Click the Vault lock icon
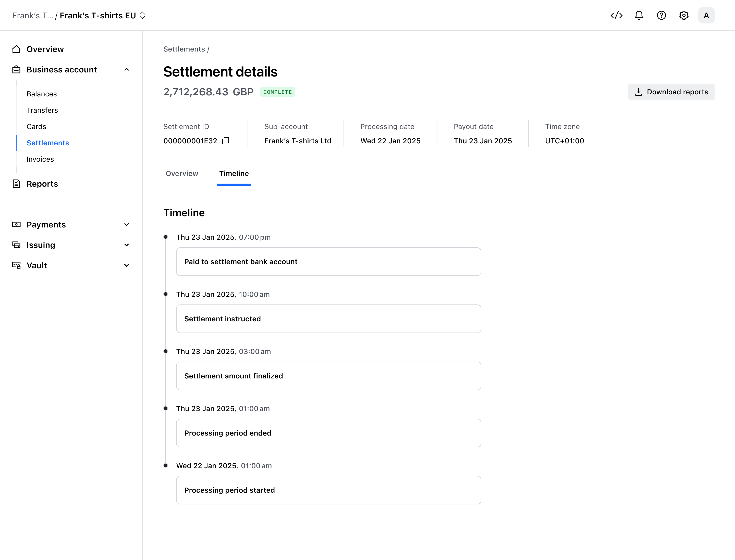Viewport: 735px width, 560px height. point(16,265)
